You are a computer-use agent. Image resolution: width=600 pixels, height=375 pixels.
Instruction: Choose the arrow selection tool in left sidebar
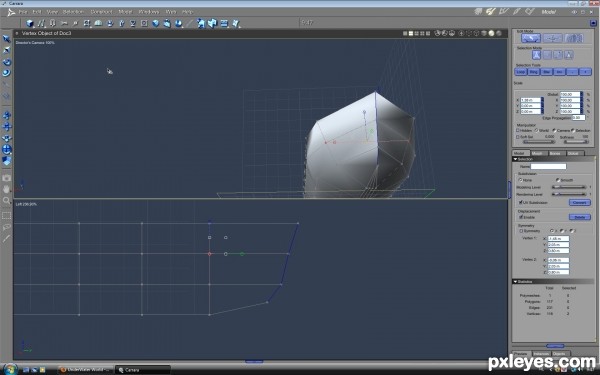point(6,39)
